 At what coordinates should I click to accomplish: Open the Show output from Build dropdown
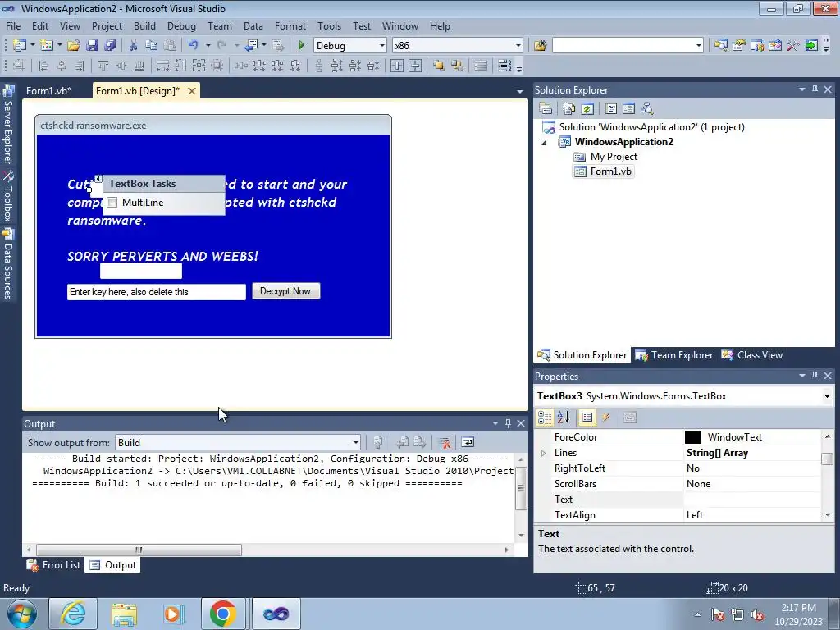tap(356, 442)
